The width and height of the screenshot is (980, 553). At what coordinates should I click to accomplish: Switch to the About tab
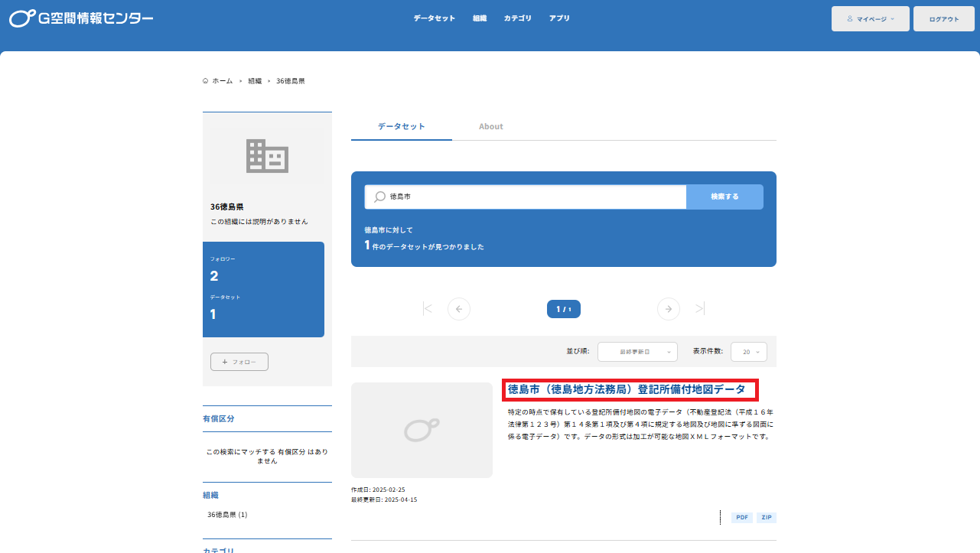click(491, 126)
